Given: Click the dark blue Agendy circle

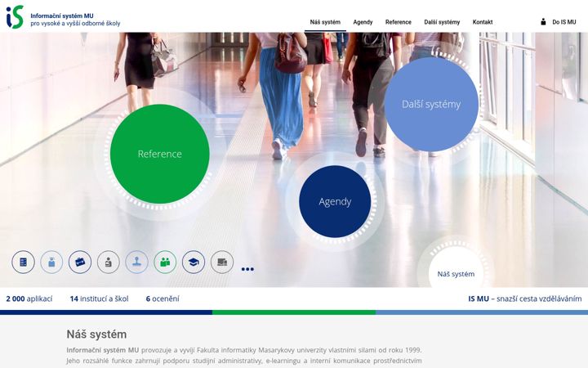Looking at the screenshot, I should (335, 202).
